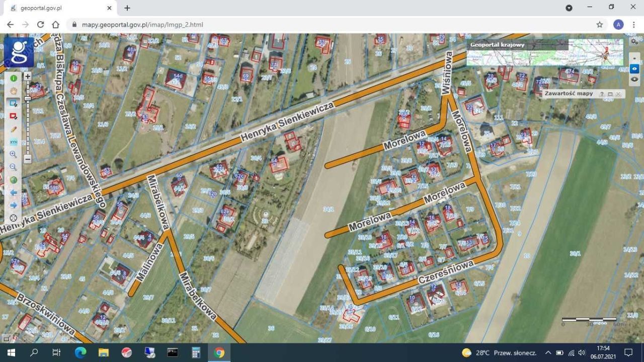Open the weather widget showing 28°C
The height and width of the screenshot is (362, 644).
(x=499, y=352)
